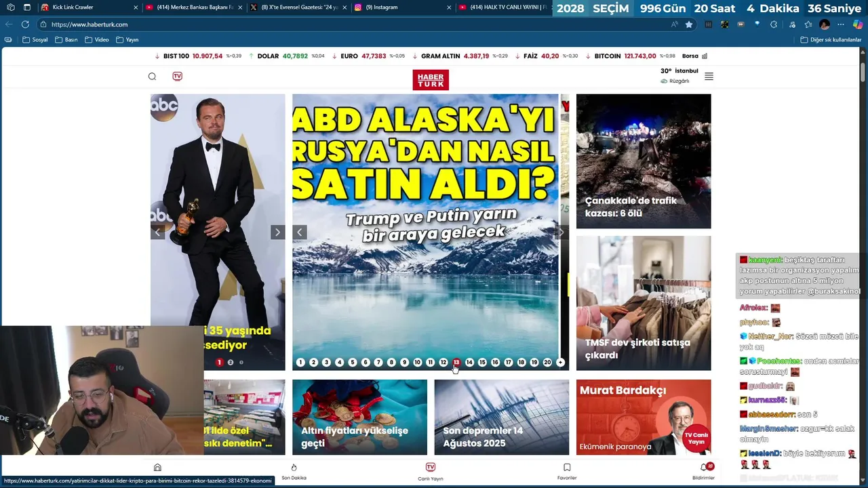The width and height of the screenshot is (868, 488).
Task: Open Altın fiyatları yükselişe geçti card
Action: point(359,417)
